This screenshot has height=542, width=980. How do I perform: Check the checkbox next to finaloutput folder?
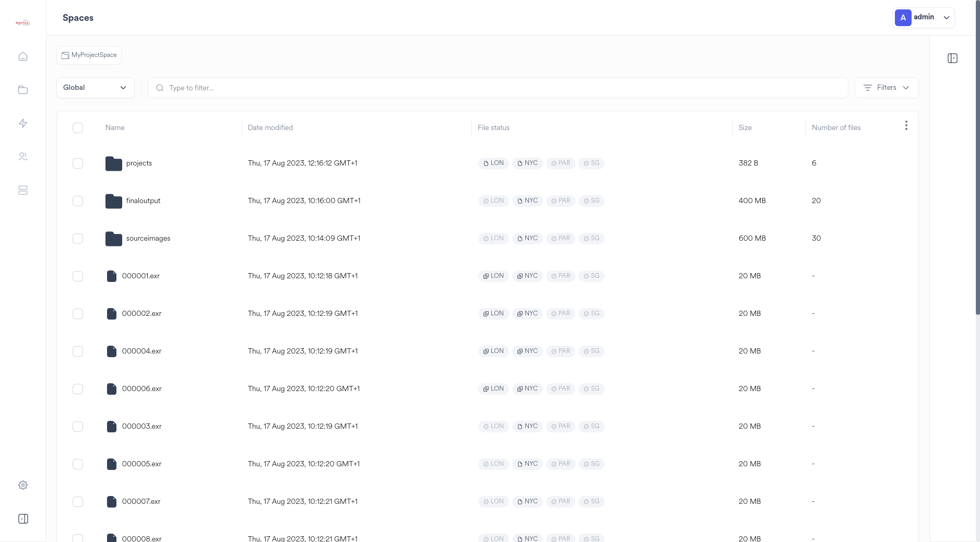tap(78, 201)
